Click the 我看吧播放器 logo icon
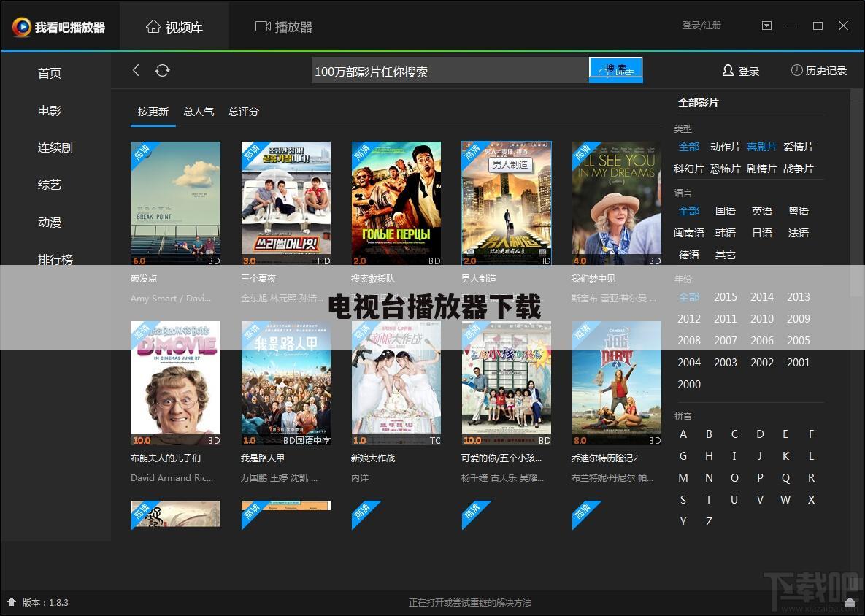This screenshot has width=865, height=616. pos(21,26)
